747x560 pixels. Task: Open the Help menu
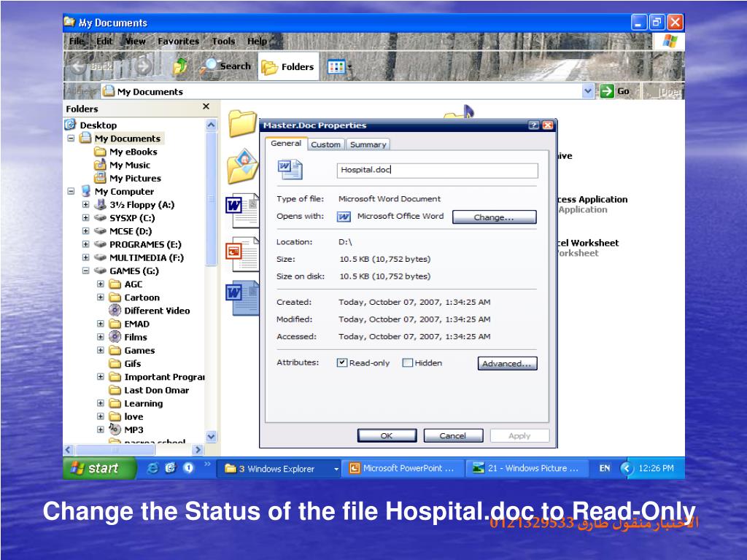point(258,42)
